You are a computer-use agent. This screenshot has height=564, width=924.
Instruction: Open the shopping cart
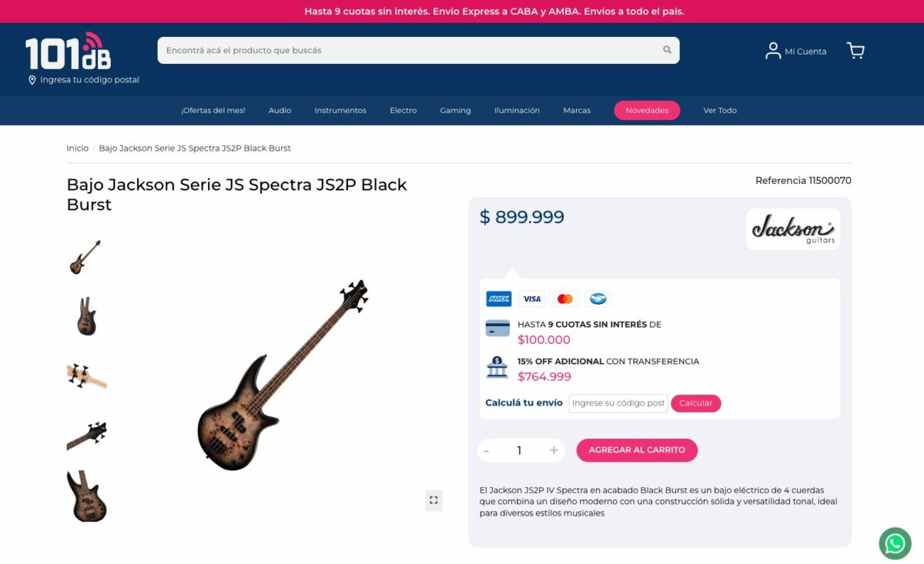point(855,51)
